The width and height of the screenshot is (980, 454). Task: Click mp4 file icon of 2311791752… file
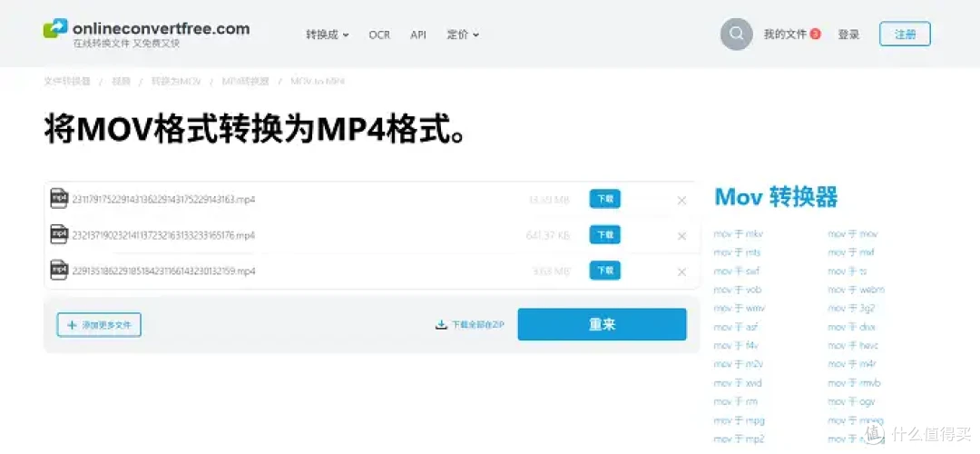coord(59,198)
